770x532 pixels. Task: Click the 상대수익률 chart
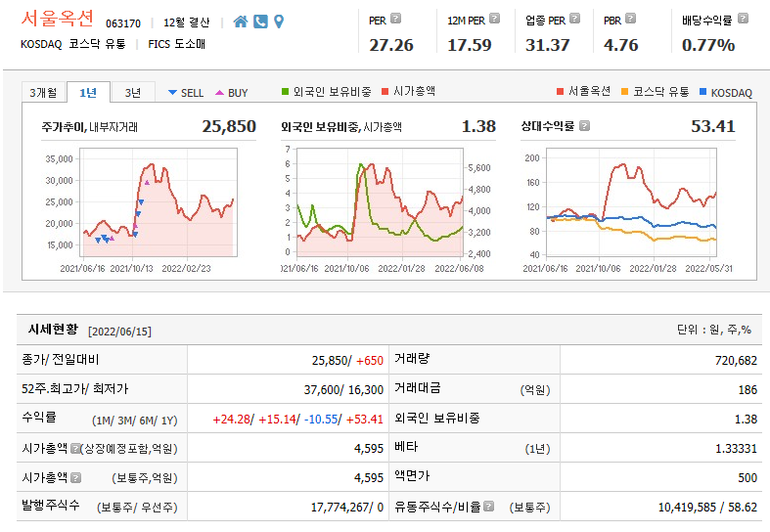pyautogui.click(x=631, y=202)
